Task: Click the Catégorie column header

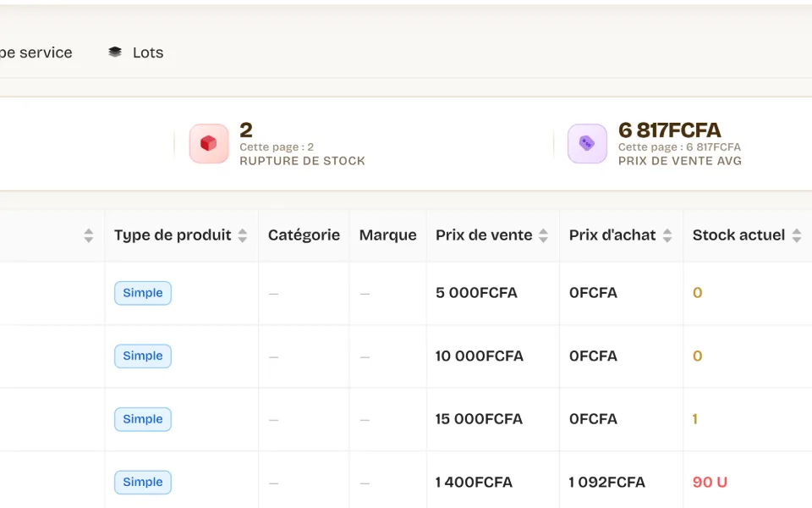Action: tap(304, 235)
